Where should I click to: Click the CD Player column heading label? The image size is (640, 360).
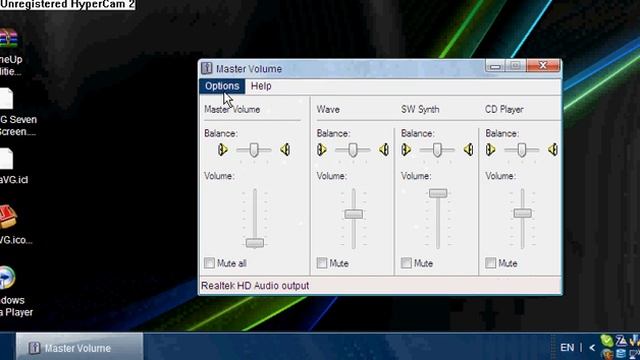(x=504, y=109)
